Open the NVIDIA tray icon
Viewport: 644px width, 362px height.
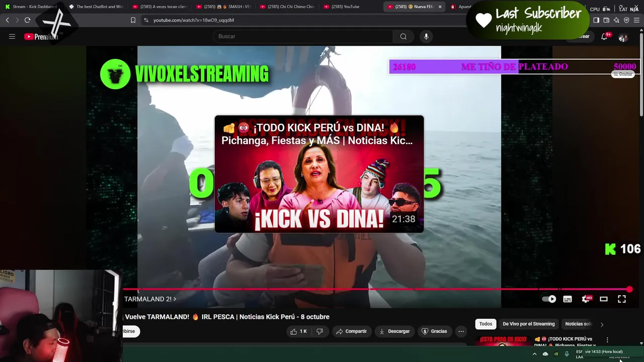click(556, 354)
